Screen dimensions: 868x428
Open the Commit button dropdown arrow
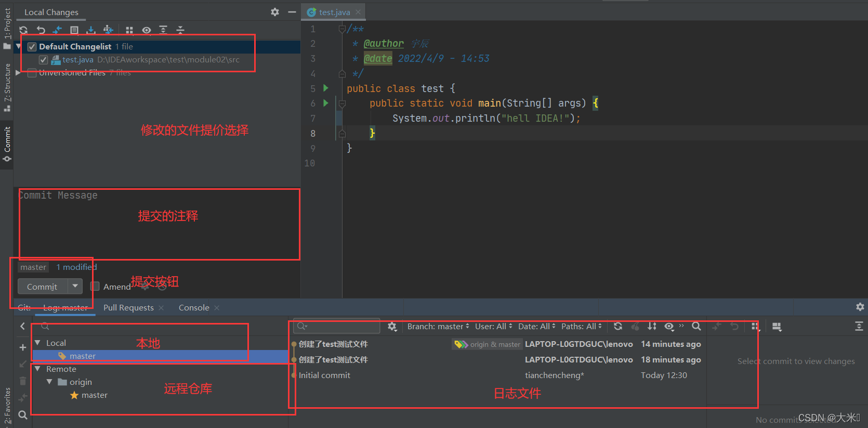tap(75, 286)
